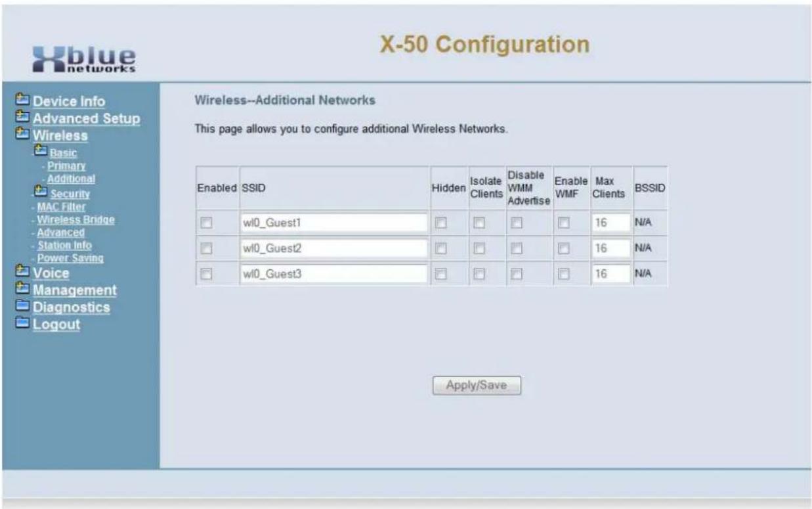812x509 pixels.
Task: Check Enable WMF for wl0_Guest1
Action: point(563,223)
